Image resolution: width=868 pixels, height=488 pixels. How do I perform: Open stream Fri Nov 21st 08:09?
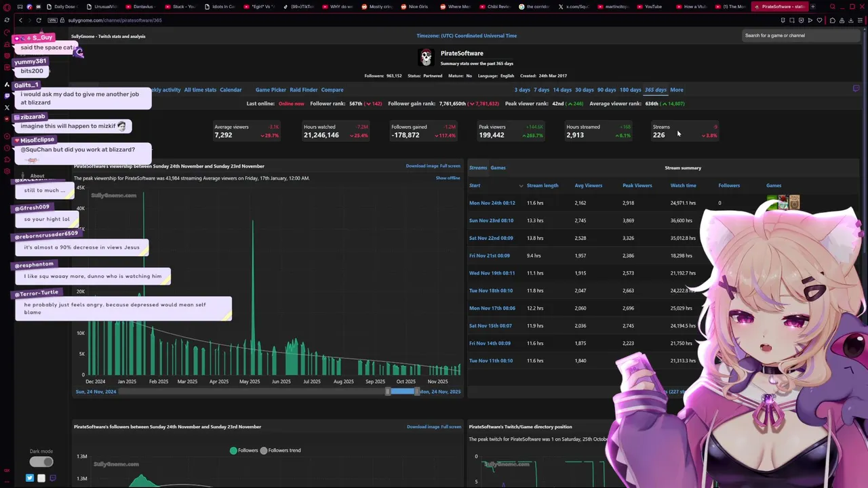click(490, 256)
